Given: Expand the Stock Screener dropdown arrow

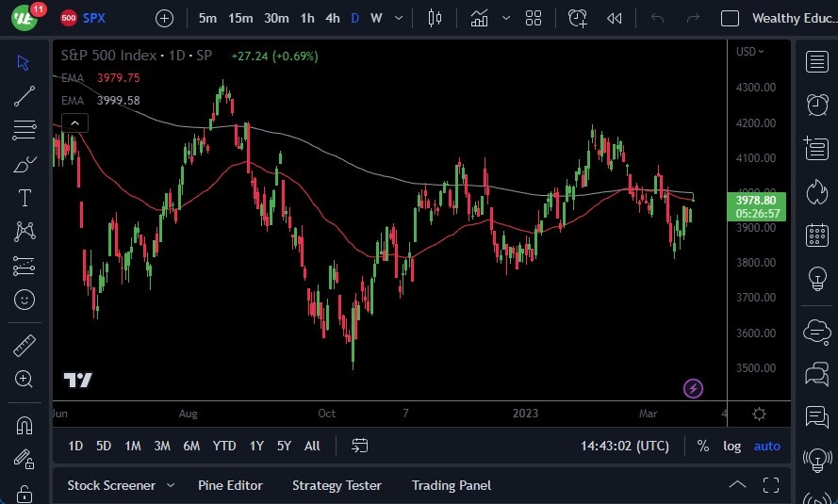Looking at the screenshot, I should [171, 485].
